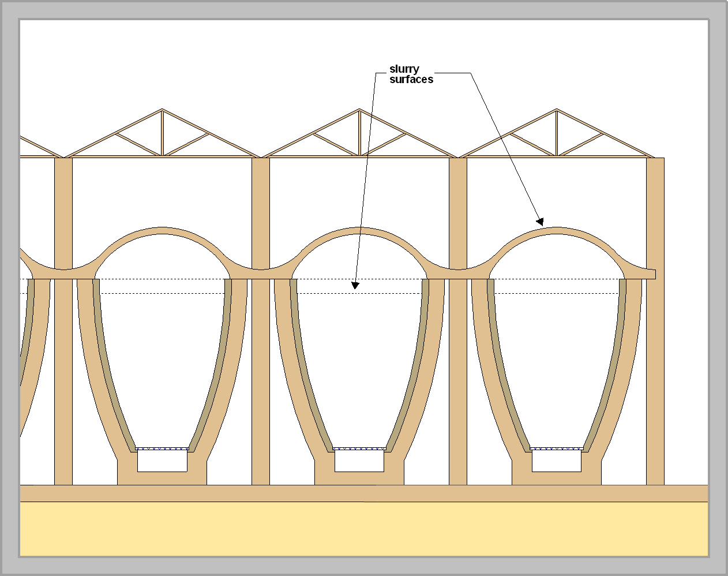Select the white sump box under the left tank

click(162, 461)
